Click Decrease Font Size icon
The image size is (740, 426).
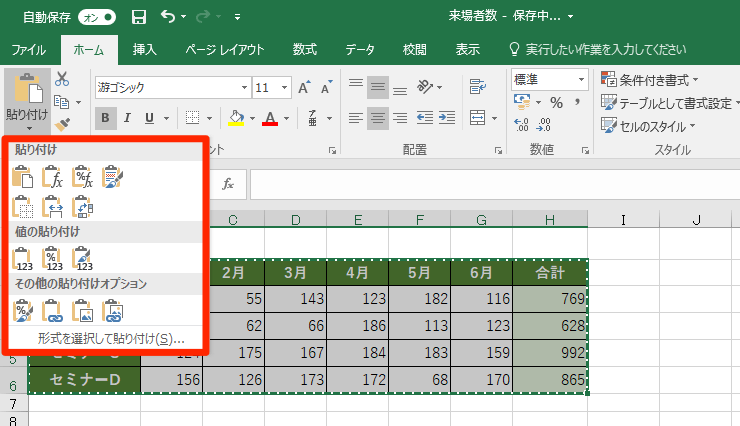coord(327,87)
